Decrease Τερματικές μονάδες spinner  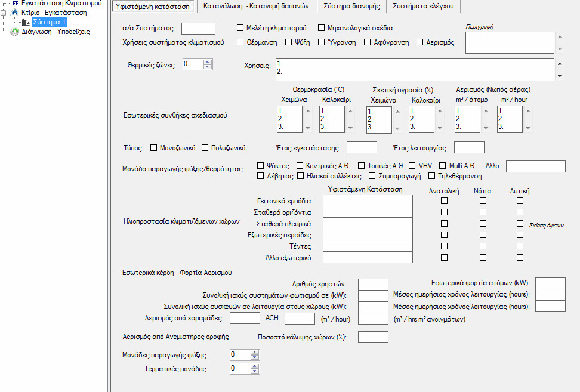click(x=254, y=371)
